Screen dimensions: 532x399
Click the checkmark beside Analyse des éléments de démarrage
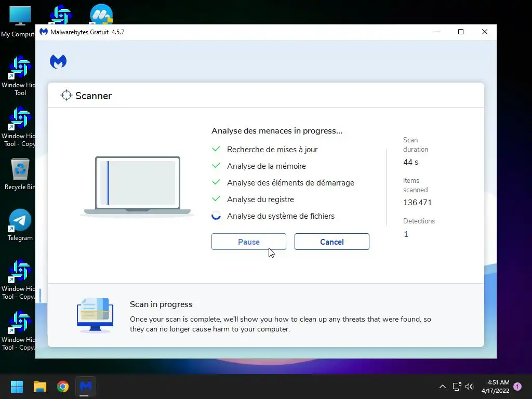pos(216,182)
